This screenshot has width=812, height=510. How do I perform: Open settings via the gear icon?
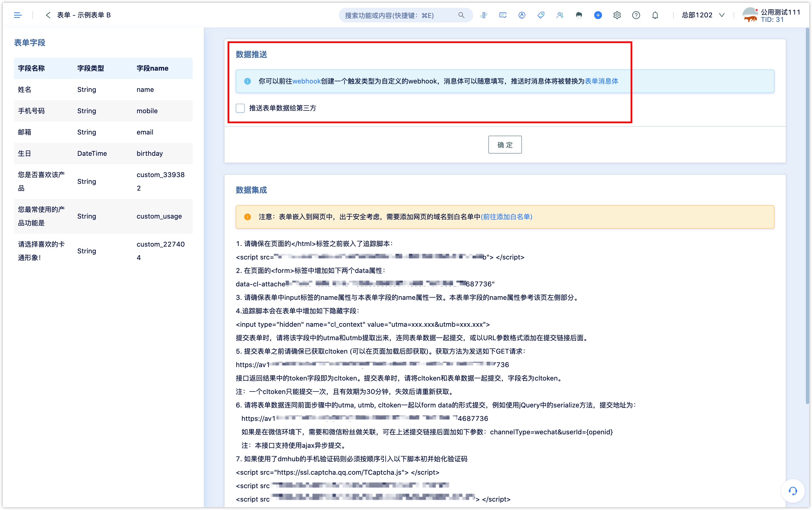[x=617, y=15]
